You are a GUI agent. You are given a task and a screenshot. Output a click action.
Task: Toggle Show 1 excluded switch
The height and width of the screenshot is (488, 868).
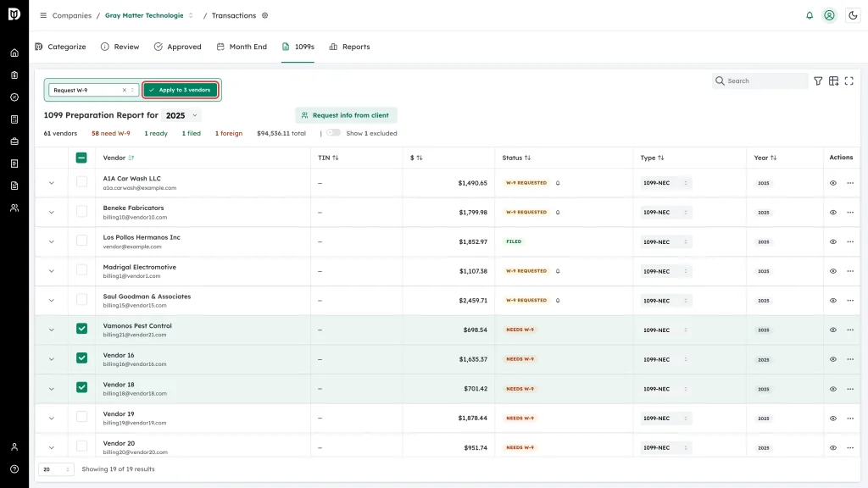pos(333,133)
